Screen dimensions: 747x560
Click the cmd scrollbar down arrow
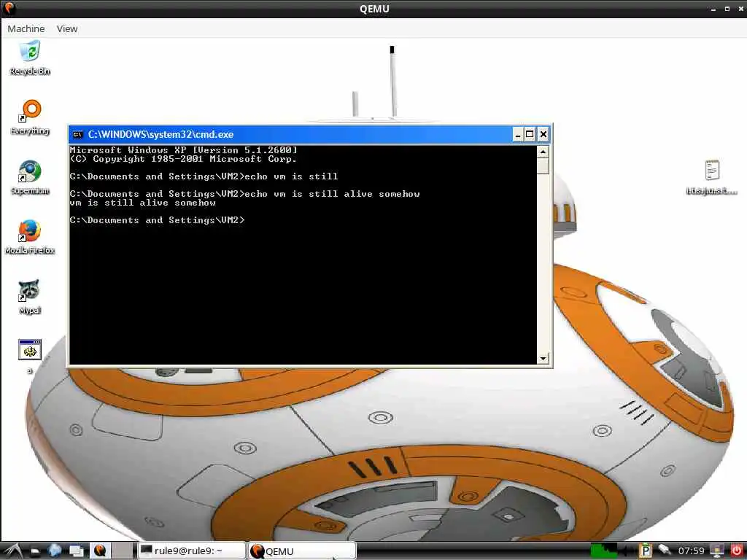point(543,359)
